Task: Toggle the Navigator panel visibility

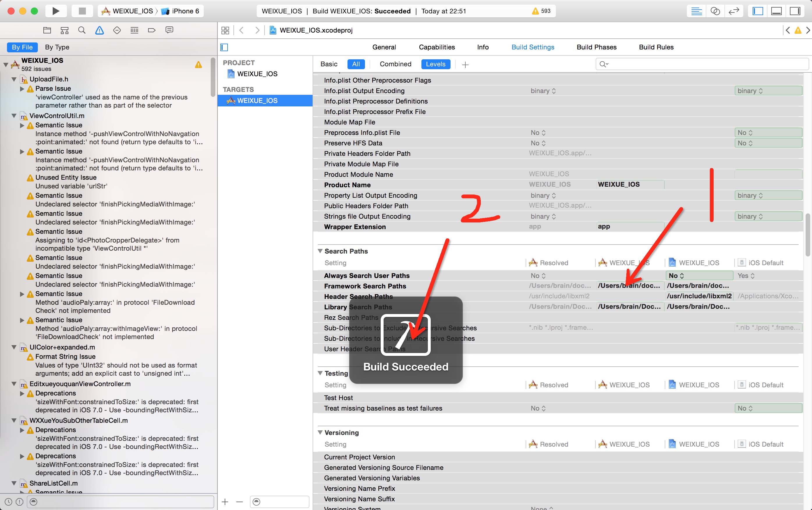Action: 758,11
